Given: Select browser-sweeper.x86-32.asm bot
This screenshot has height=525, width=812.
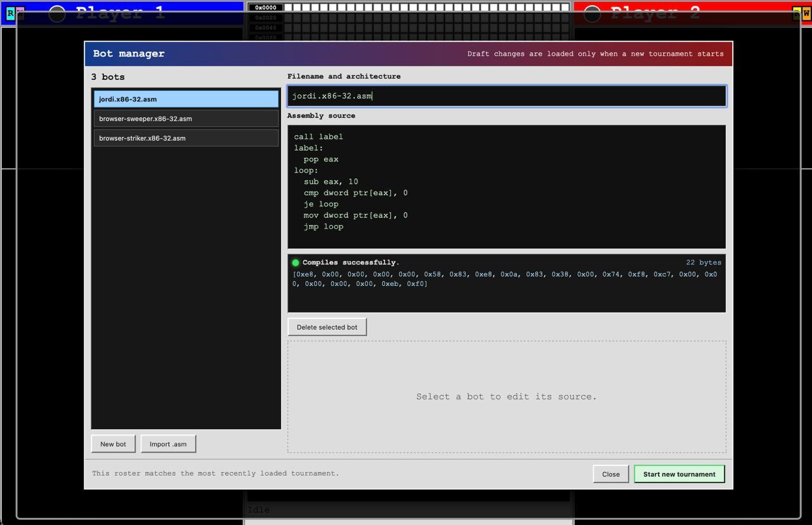Looking at the screenshot, I should [186, 119].
